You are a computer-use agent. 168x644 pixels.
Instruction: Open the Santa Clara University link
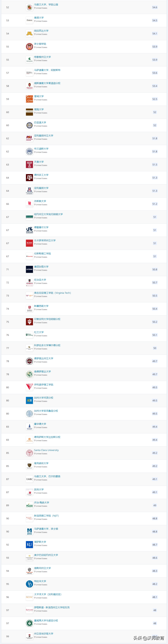(46, 450)
